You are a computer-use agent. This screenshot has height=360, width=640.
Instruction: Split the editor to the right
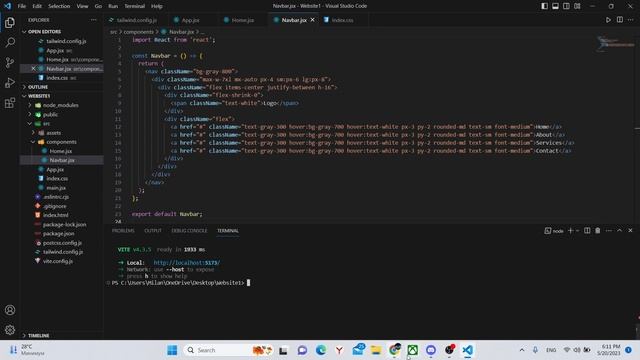point(620,20)
